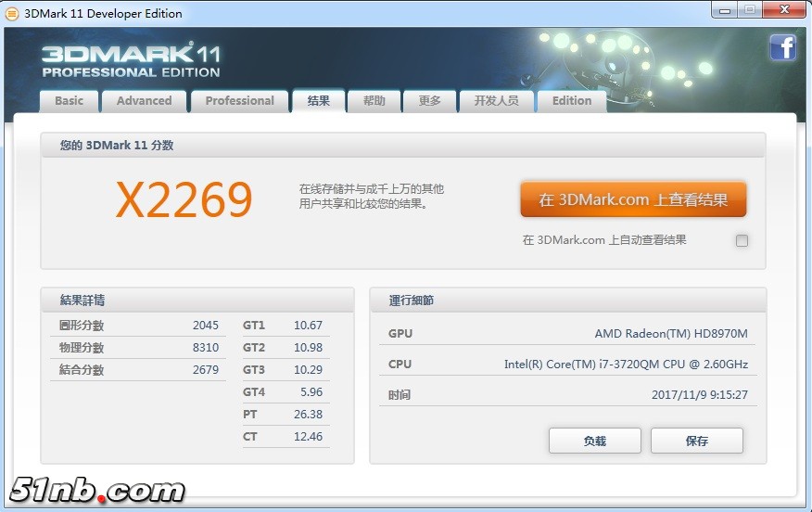Click the GPU name AMD Radeon(TM) HD8970M
This screenshot has width=812, height=512.
[671, 334]
